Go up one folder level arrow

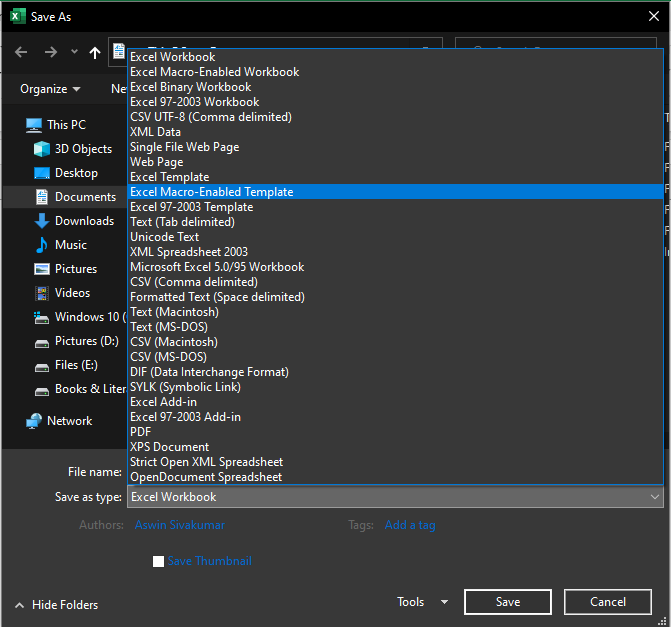pos(95,53)
